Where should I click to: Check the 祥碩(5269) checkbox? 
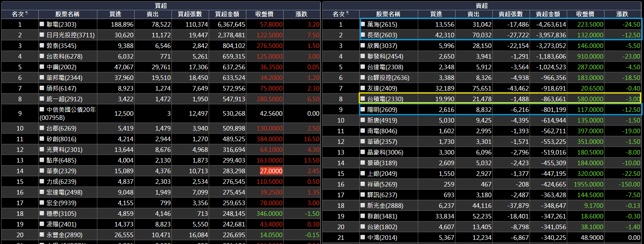point(363,184)
